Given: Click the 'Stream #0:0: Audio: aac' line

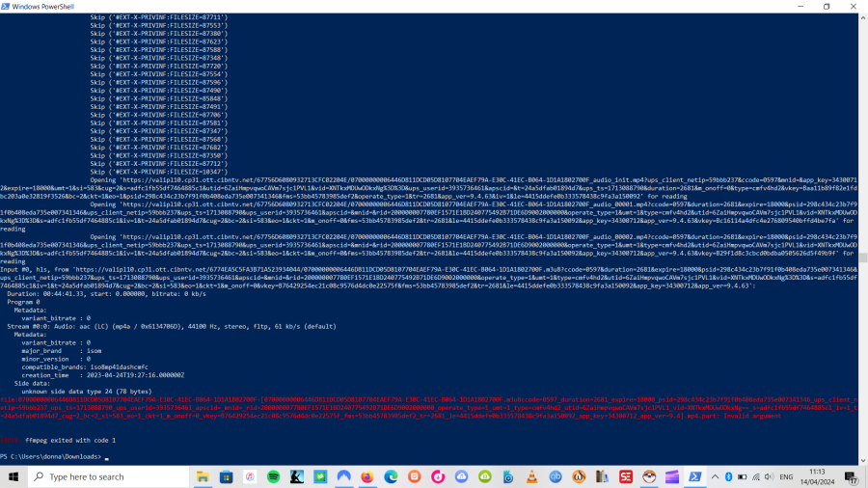Looking at the screenshot, I should pos(172,326).
